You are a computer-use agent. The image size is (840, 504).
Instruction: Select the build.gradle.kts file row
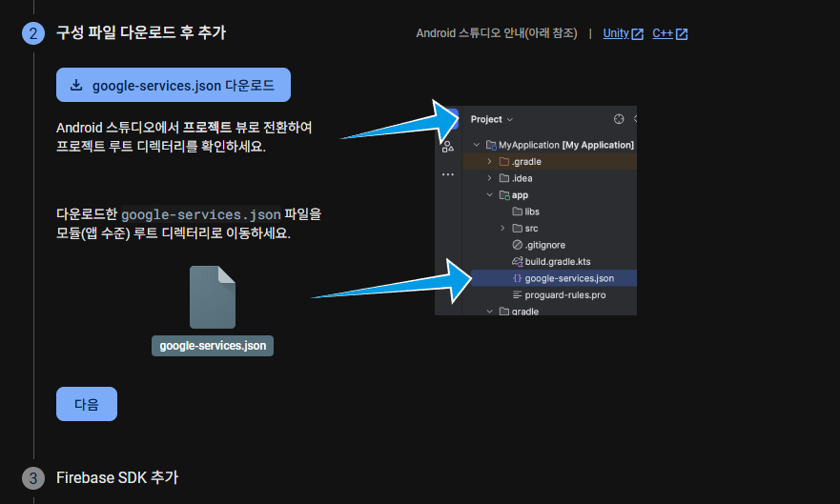pyautogui.click(x=549, y=262)
